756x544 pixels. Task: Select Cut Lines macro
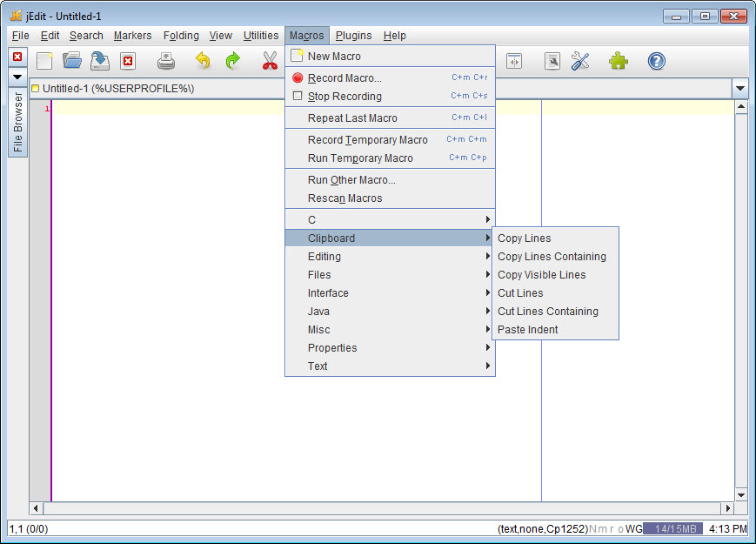(x=555, y=293)
